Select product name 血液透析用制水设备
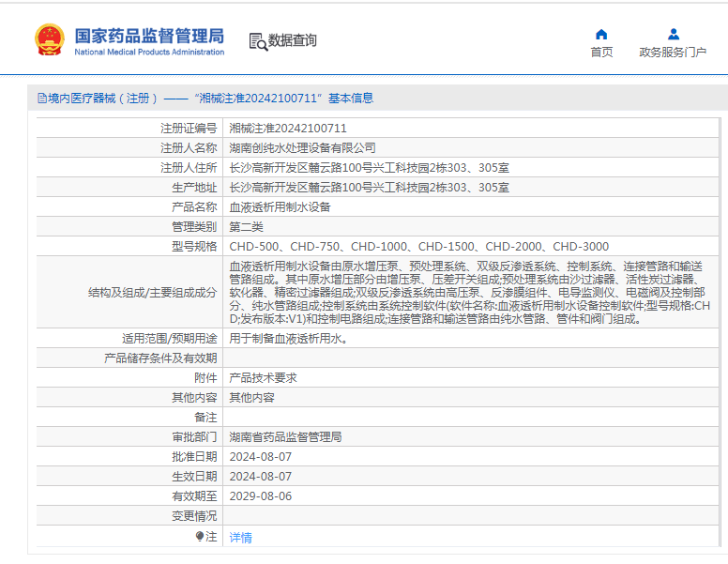Image resolution: width=728 pixels, height=564 pixels. click(280, 207)
